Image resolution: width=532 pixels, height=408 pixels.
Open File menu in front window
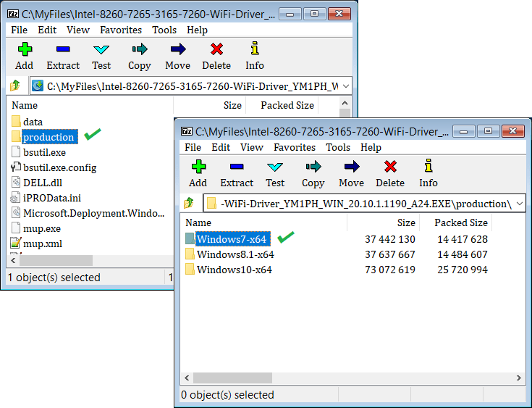coord(193,147)
